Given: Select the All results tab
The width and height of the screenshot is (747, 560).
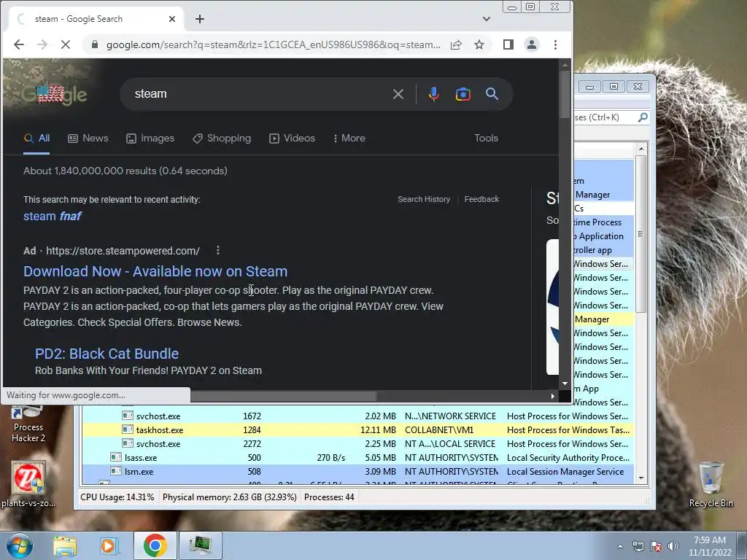Looking at the screenshot, I should tap(36, 139).
